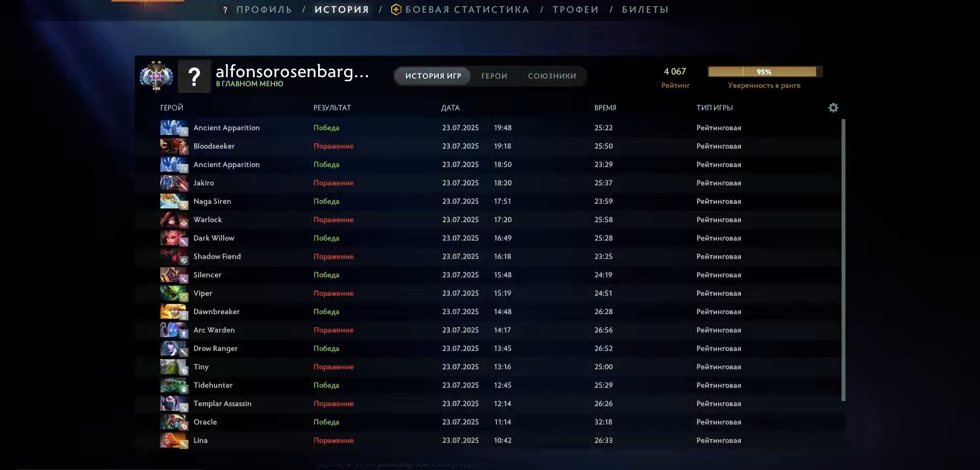Open the Боевая статистика tab
Screen dimensions: 980x470
click(467, 10)
